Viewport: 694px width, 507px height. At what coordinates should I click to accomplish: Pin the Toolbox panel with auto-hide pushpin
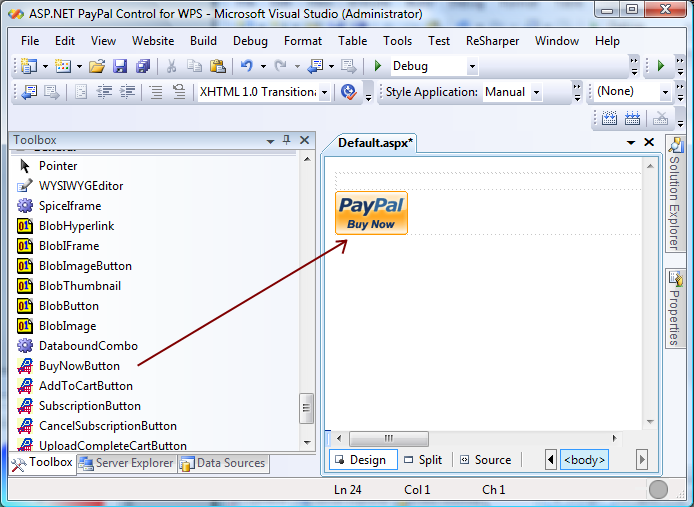(x=286, y=141)
